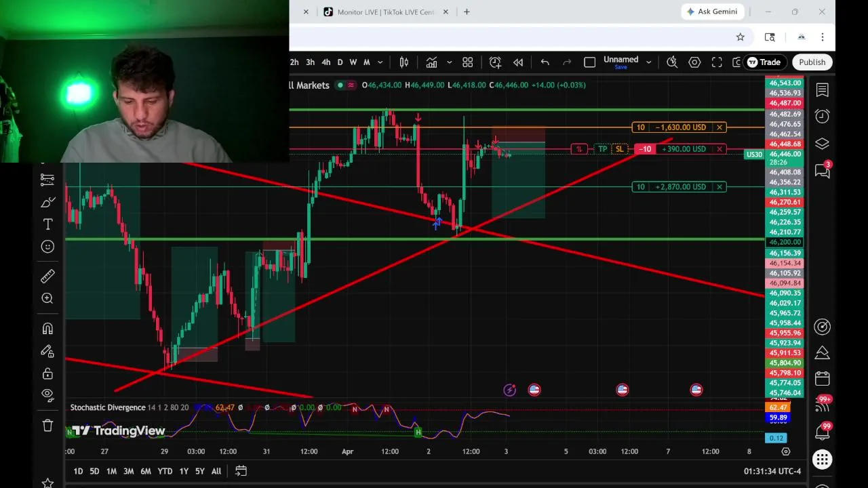This screenshot has width=868, height=488.
Task: Open the indicator templates grid
Action: point(468,62)
